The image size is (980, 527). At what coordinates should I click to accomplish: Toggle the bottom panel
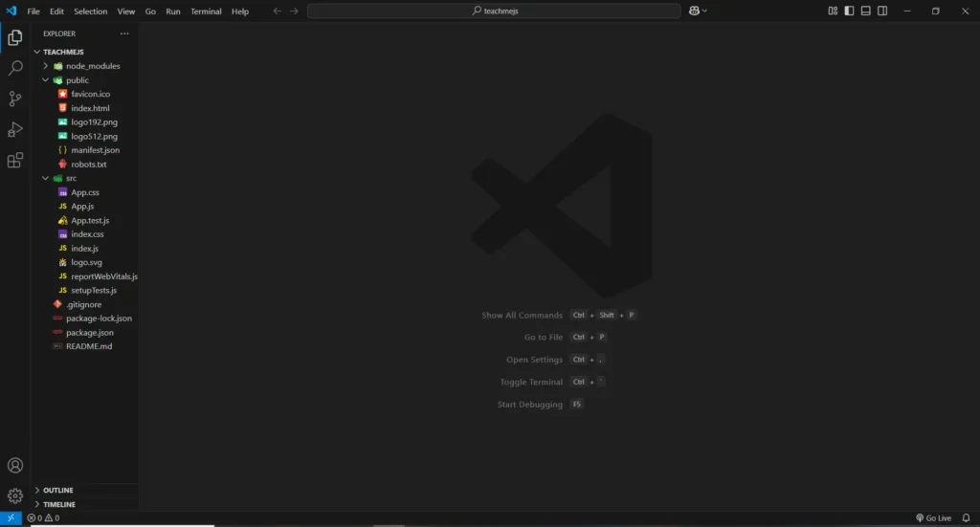tap(865, 11)
